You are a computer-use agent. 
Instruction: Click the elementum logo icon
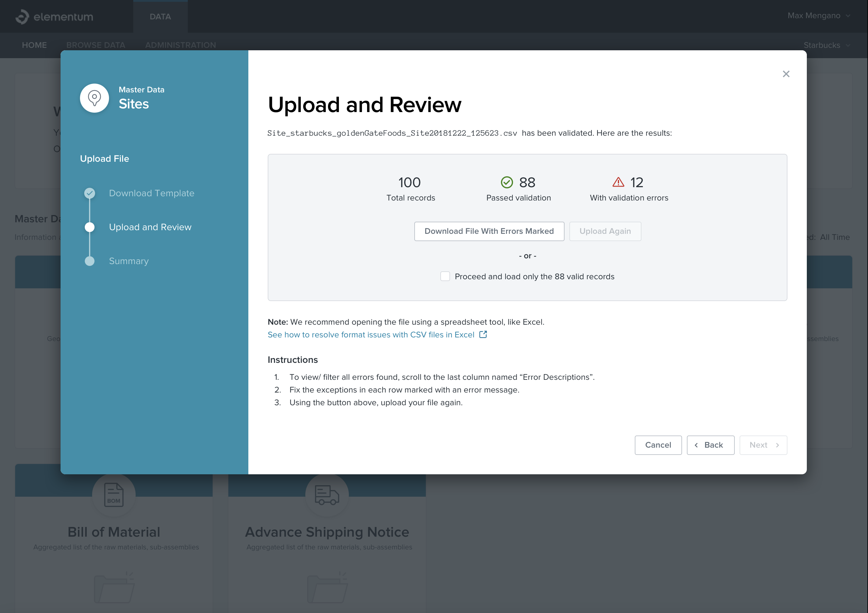(x=22, y=17)
